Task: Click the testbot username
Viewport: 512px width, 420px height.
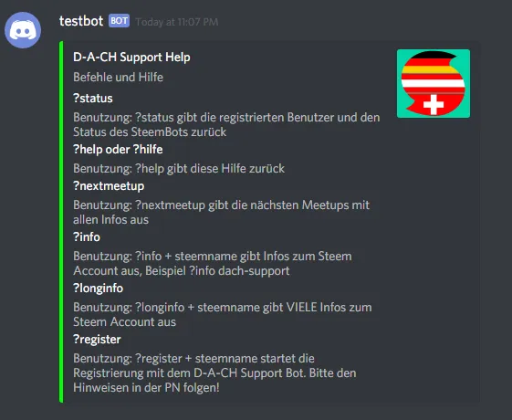Action: (81, 21)
